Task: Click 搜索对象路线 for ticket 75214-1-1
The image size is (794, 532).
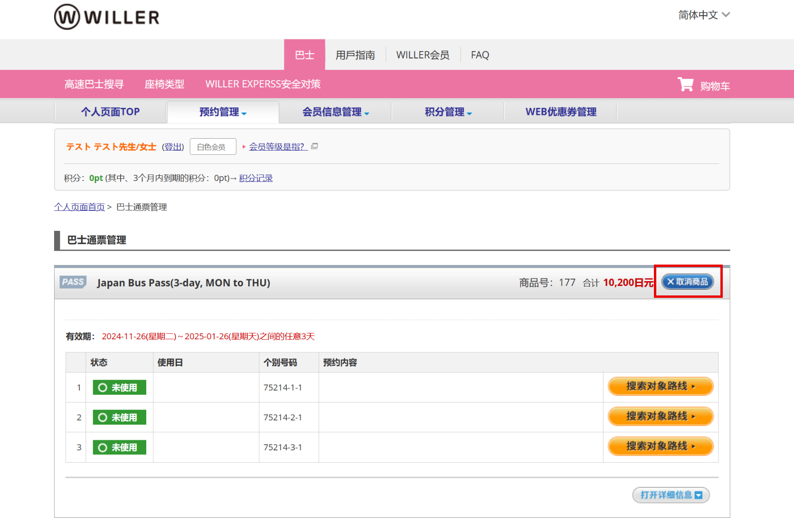Action: (661, 386)
